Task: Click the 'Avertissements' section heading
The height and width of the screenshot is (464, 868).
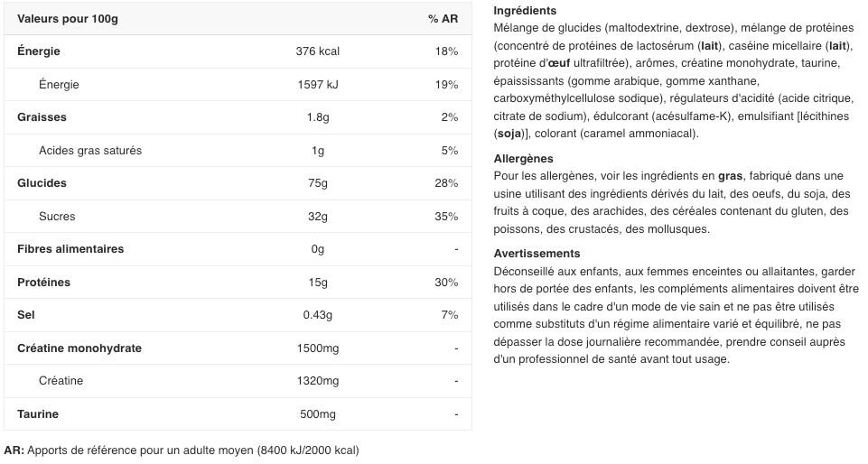Action: tap(537, 254)
